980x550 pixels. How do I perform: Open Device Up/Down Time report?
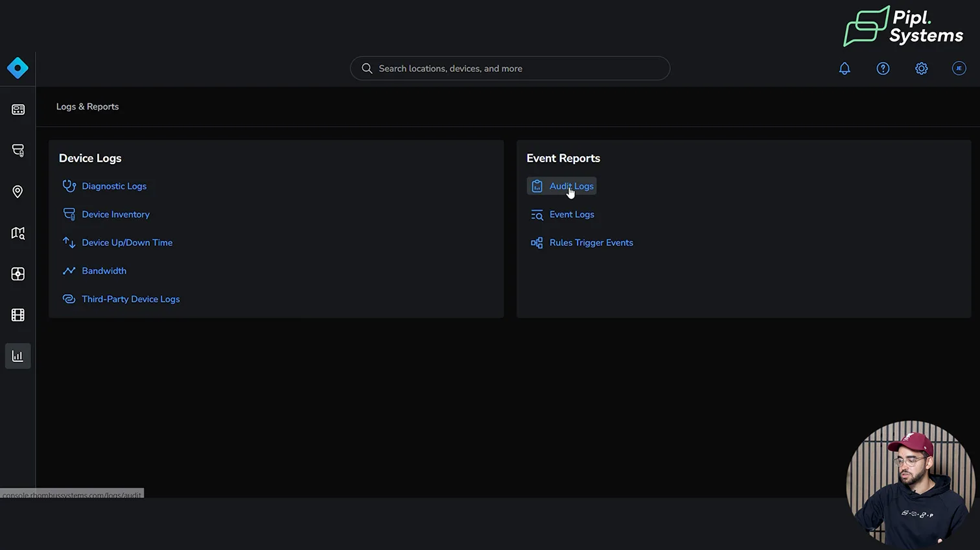pyautogui.click(x=126, y=243)
